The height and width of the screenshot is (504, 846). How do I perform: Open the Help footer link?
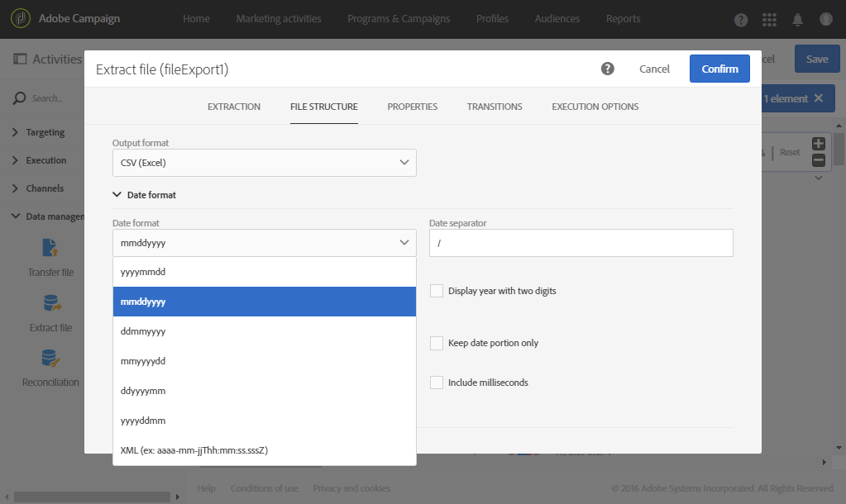206,487
